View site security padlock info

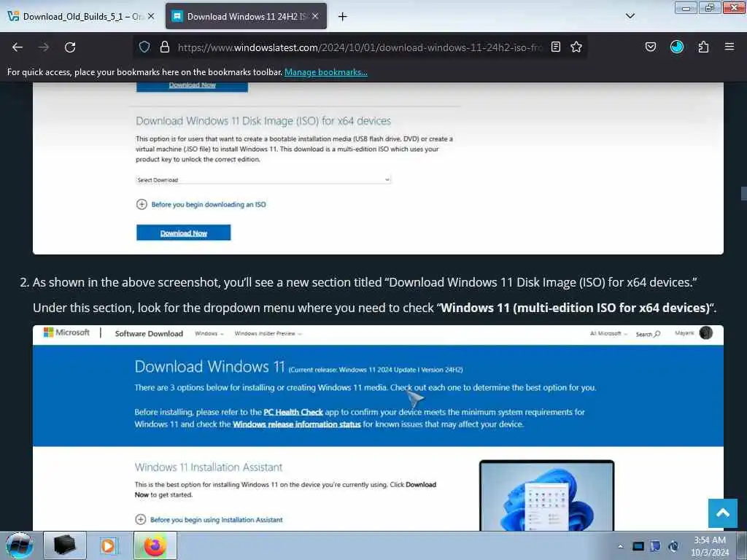click(x=165, y=47)
